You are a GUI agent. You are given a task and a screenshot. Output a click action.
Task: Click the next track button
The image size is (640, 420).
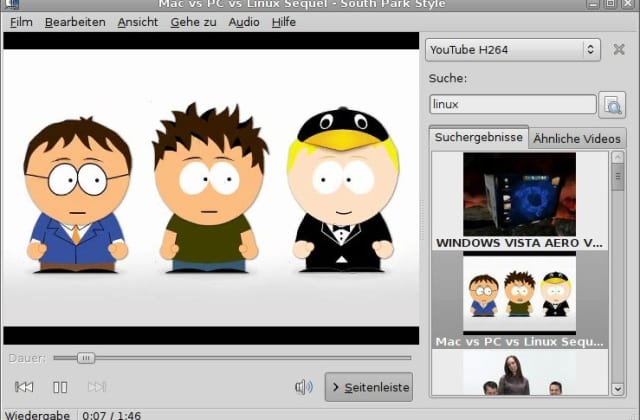pos(97,387)
